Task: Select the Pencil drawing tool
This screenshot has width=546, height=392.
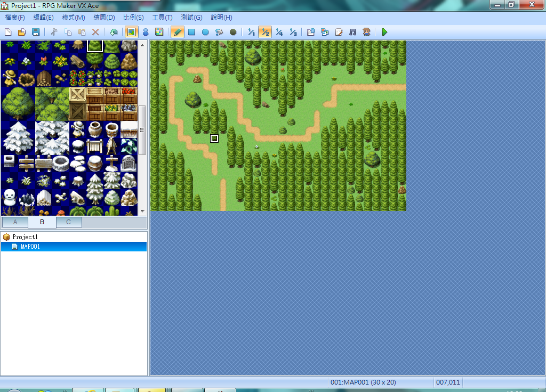Action: [x=177, y=32]
